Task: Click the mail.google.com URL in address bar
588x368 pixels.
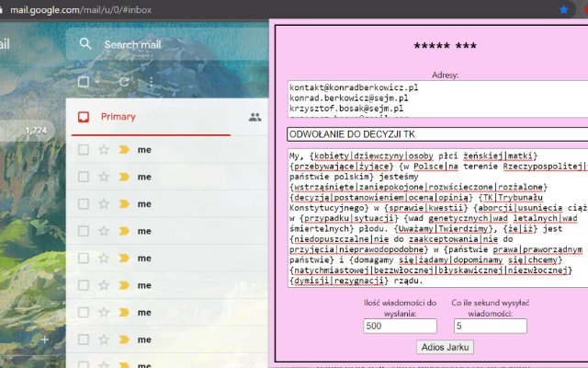Action: click(x=81, y=10)
